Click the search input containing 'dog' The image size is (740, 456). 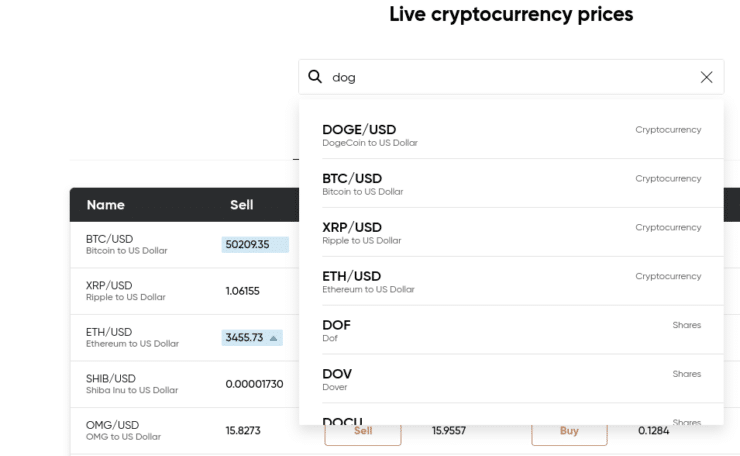[x=511, y=77]
